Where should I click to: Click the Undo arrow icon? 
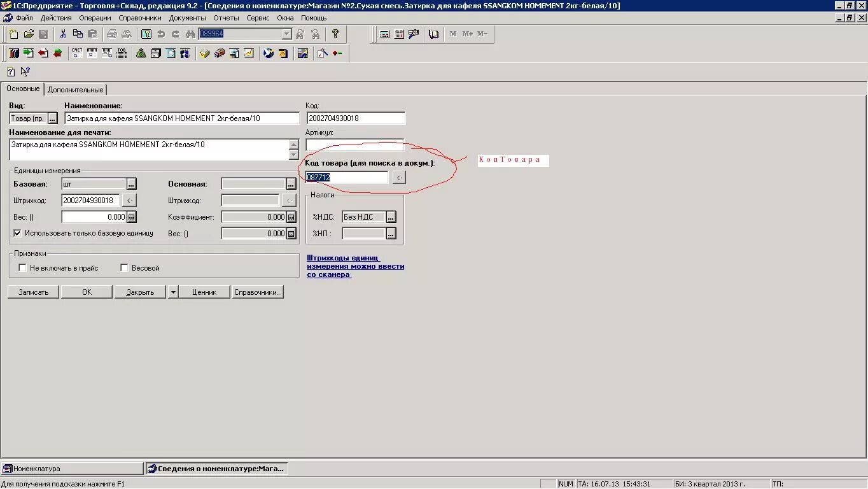click(161, 34)
